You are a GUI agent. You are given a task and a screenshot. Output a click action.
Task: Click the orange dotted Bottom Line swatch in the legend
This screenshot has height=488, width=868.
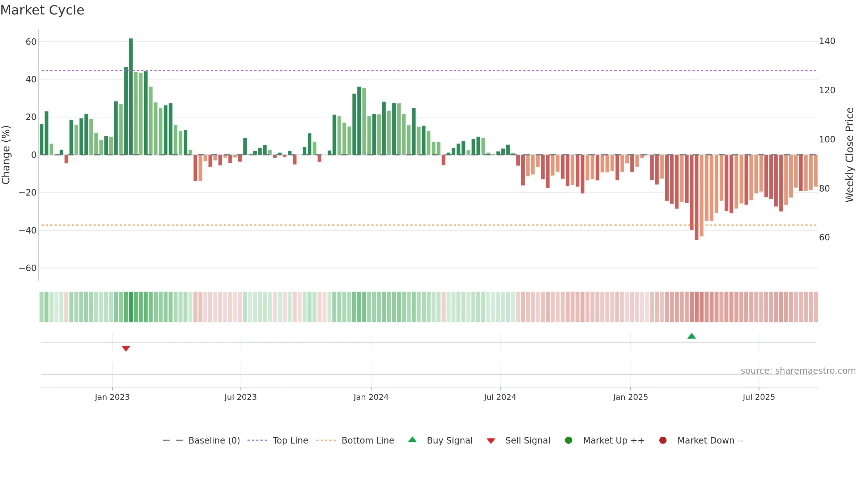(x=326, y=440)
